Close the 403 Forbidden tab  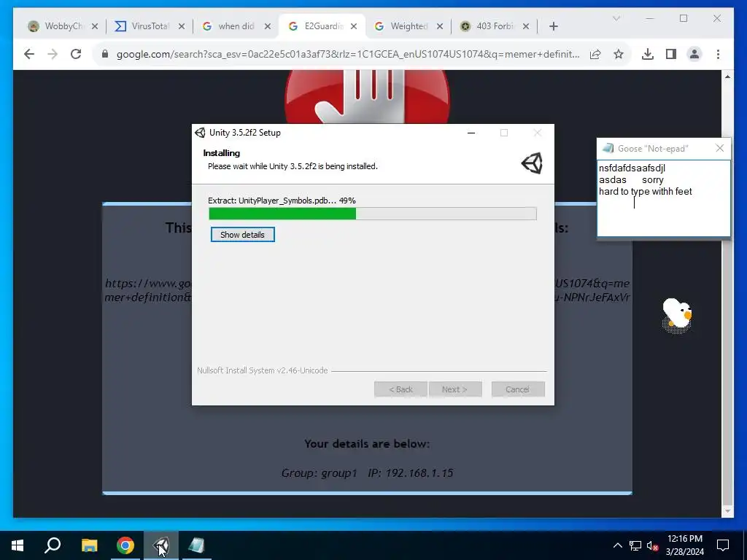[526, 26]
